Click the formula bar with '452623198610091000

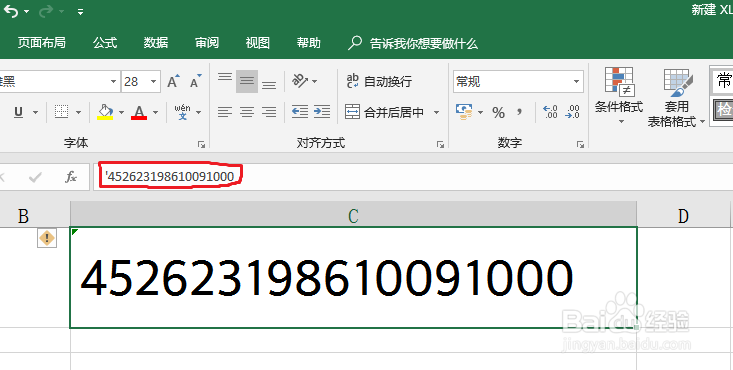coord(413,177)
